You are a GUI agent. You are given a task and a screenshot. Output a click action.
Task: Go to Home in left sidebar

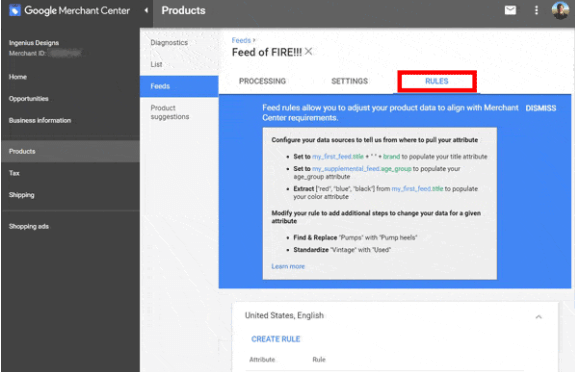click(x=18, y=77)
